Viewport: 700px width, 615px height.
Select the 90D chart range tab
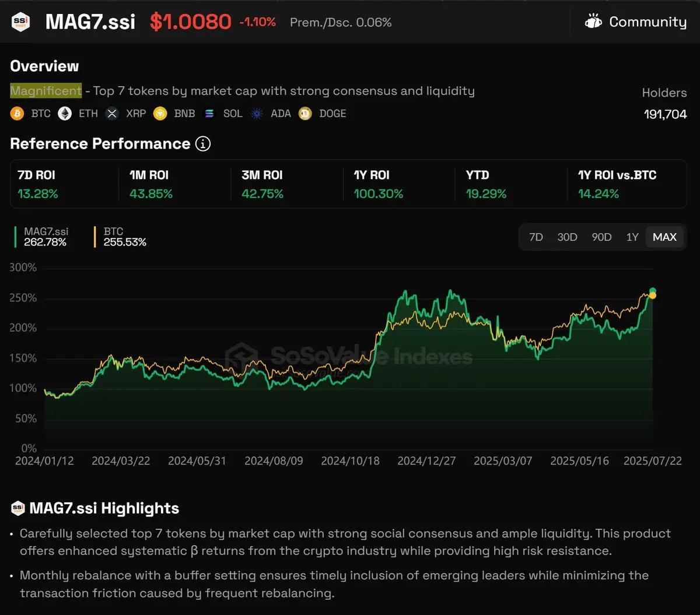(601, 237)
